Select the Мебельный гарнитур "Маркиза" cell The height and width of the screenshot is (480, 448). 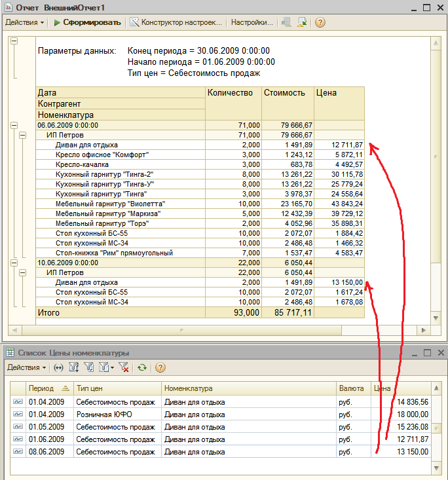tap(121, 213)
